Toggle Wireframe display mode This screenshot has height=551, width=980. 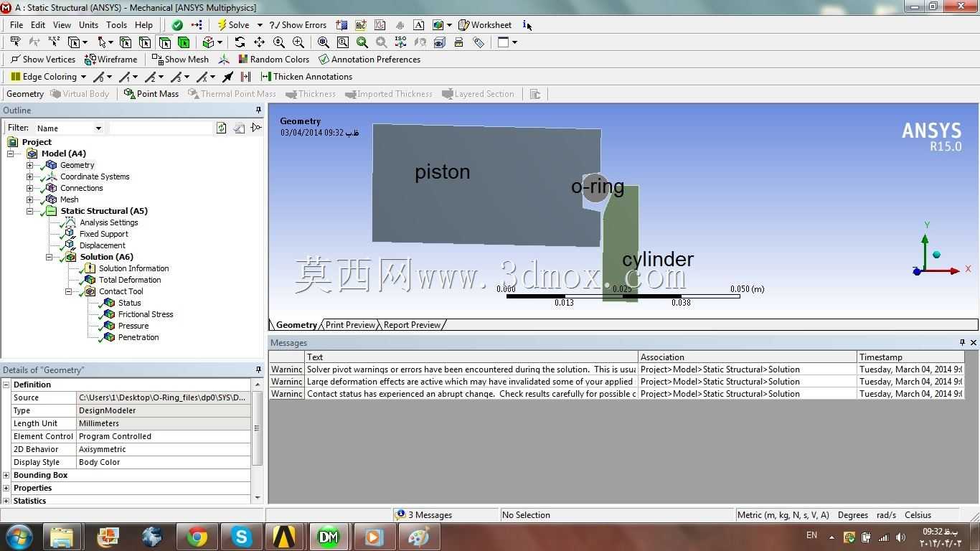[111, 60]
